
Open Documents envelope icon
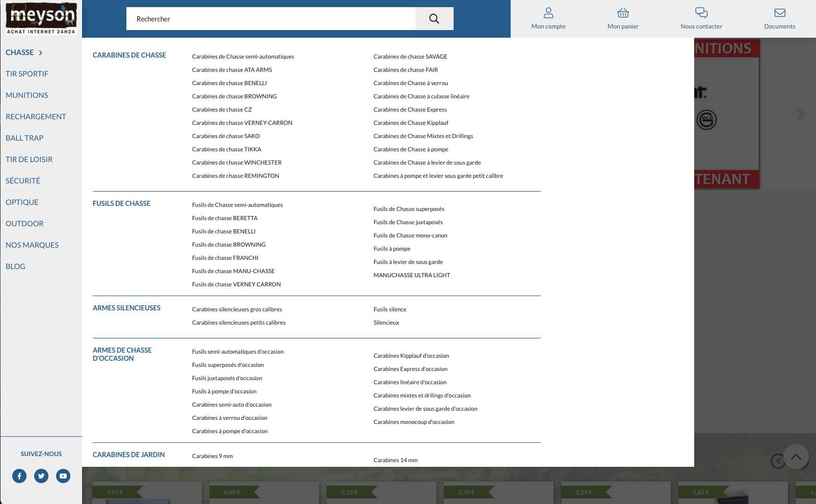coord(780,13)
